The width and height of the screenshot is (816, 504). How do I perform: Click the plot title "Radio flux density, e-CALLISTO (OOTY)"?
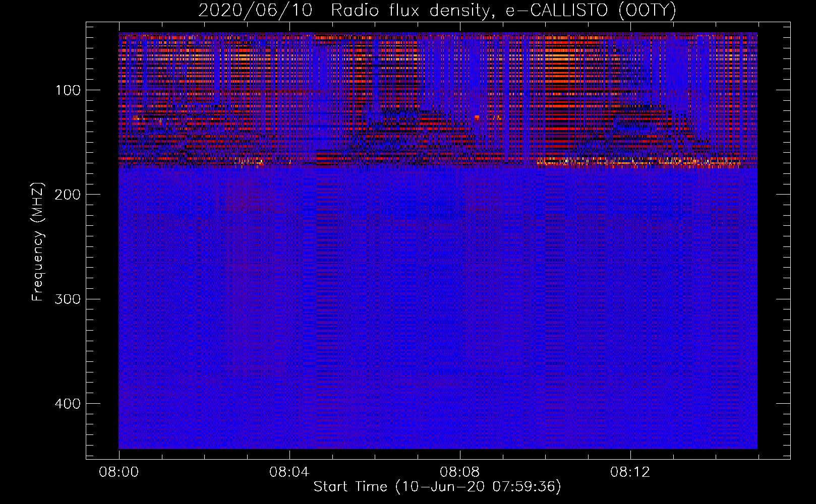click(x=503, y=10)
